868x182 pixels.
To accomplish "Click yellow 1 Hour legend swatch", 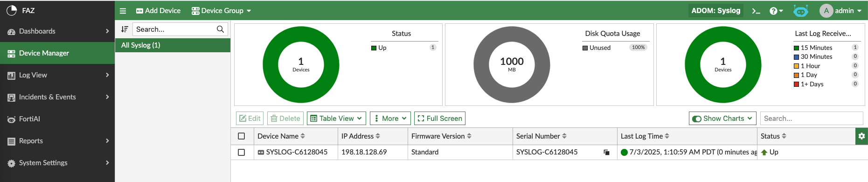I will click(796, 66).
